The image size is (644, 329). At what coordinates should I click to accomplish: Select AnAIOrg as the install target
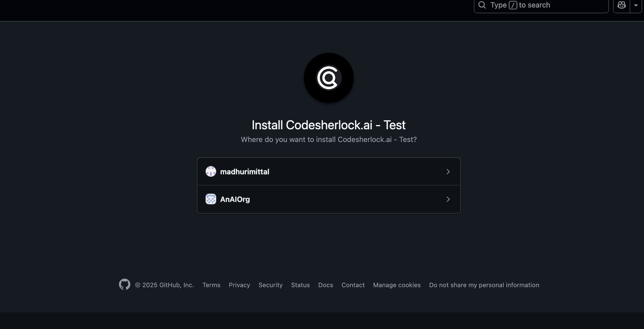[x=328, y=199]
